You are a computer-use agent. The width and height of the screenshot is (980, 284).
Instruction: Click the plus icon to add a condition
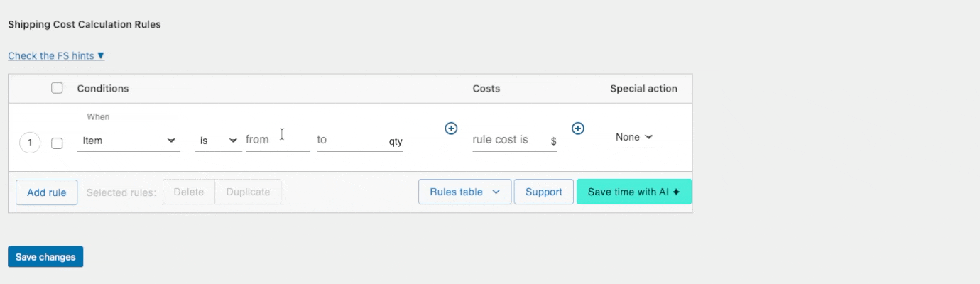click(451, 129)
